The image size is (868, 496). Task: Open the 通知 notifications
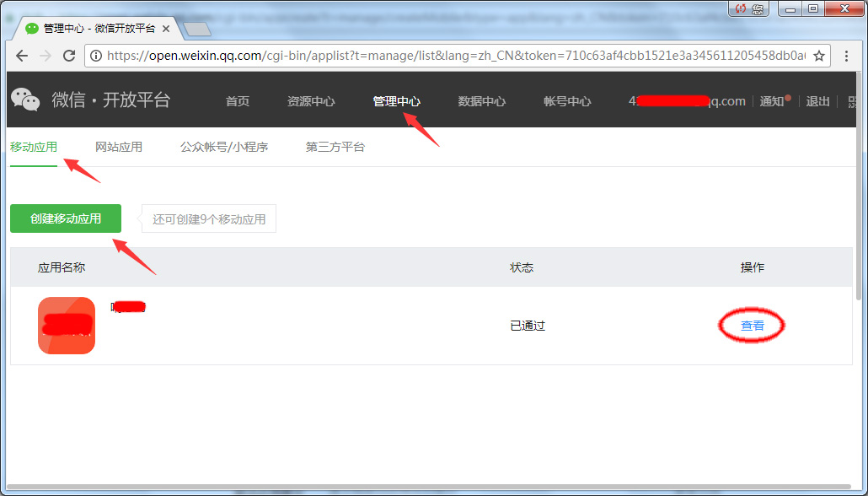(x=773, y=101)
